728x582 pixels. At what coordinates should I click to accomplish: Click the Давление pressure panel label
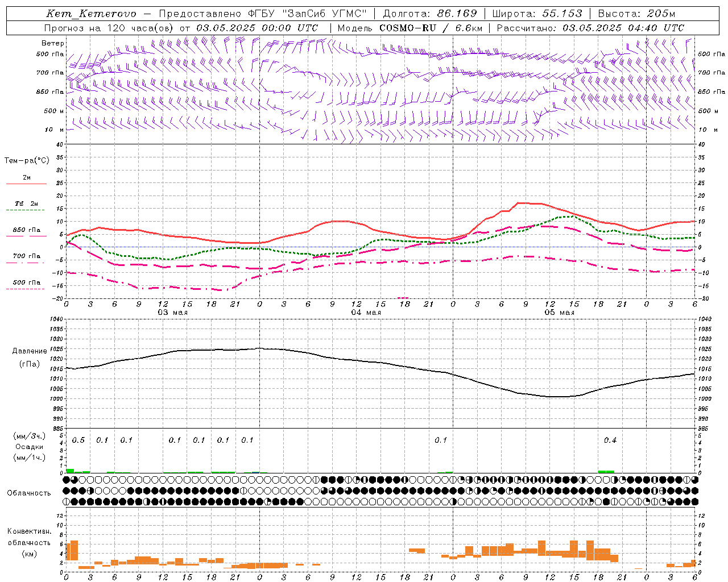[30, 351]
